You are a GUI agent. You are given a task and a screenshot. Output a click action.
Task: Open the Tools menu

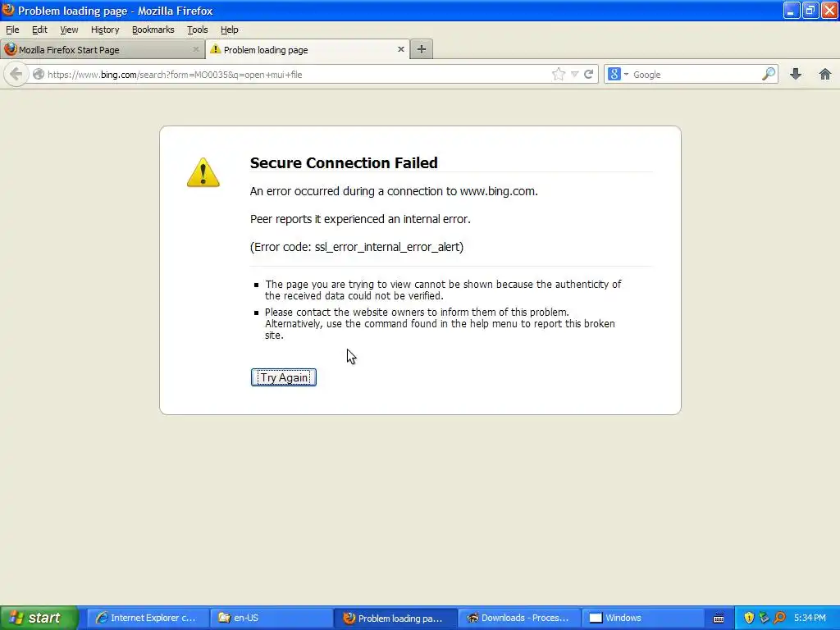[197, 30]
